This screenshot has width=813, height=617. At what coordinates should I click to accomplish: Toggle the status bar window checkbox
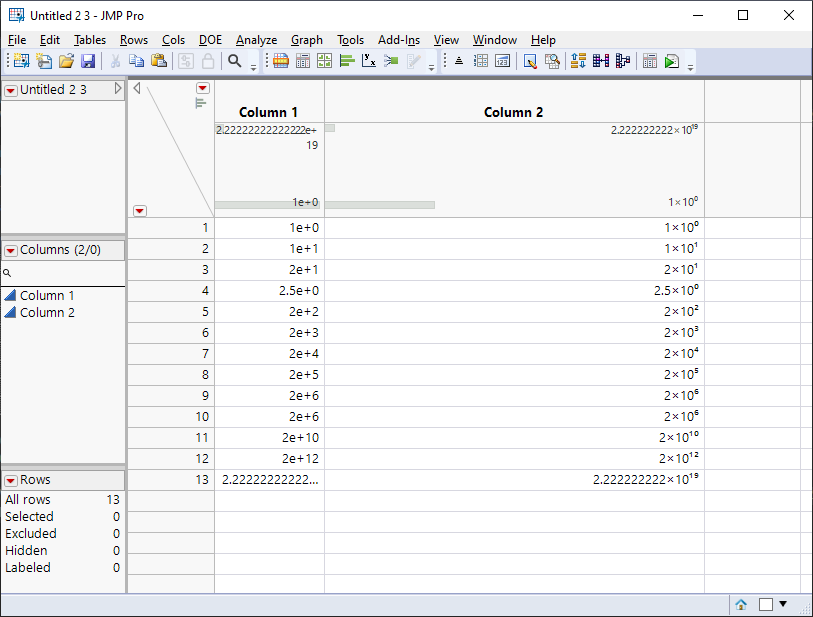pos(766,605)
